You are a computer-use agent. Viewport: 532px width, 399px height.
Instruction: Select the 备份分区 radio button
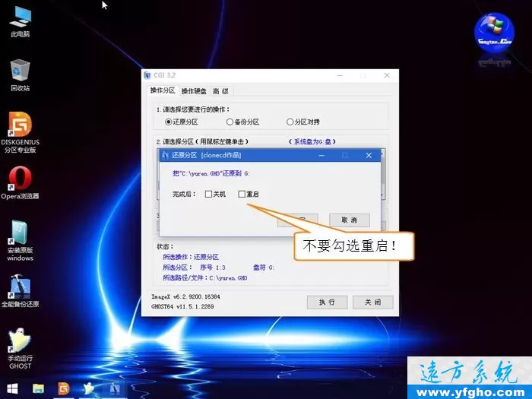(x=230, y=122)
